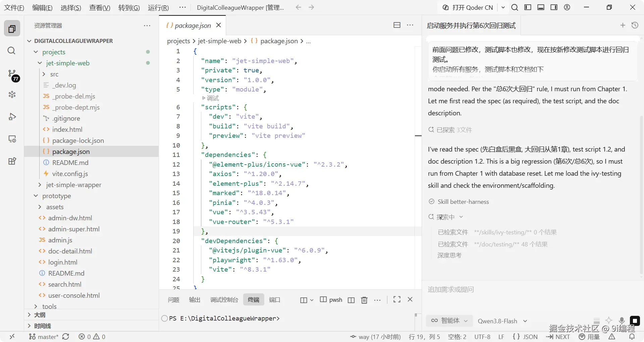Image resolution: width=644 pixels, height=342 pixels.
Task: Switch to the 调试控制台 panel tab
Action: click(224, 300)
